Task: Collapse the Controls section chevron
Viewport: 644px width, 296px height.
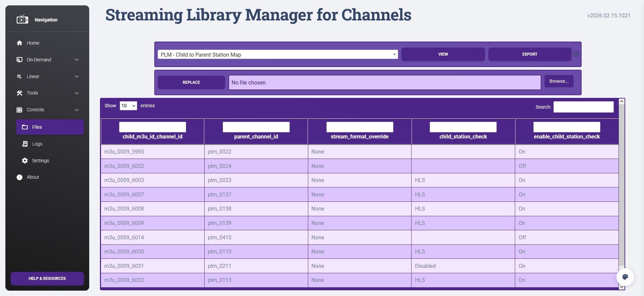Action: pyautogui.click(x=77, y=110)
